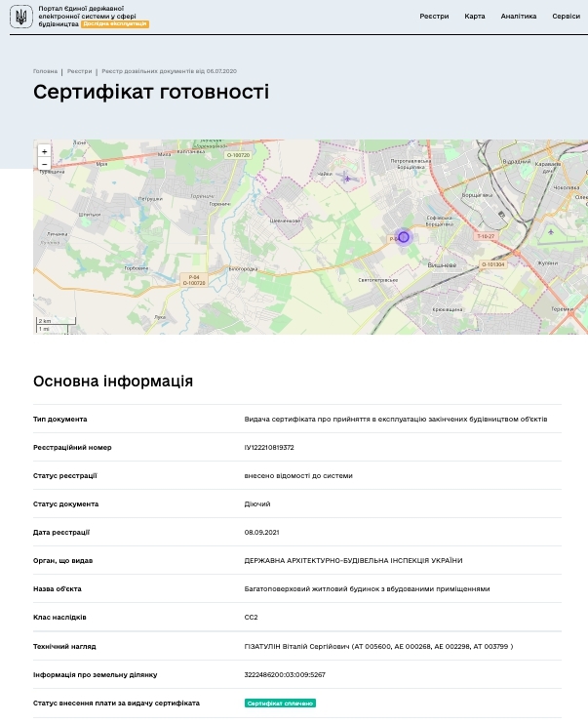This screenshot has height=724, width=588.
Task: Open the Карта menu item
Action: pyautogui.click(x=475, y=17)
